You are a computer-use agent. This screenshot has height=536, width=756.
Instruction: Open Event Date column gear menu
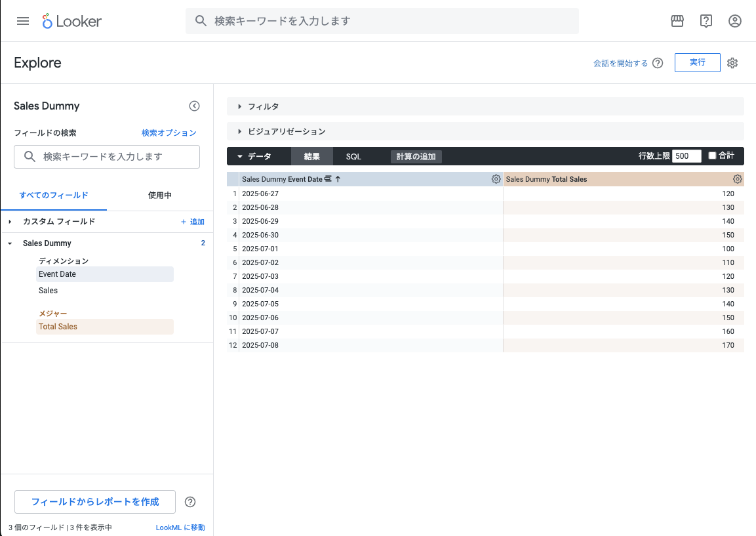click(x=496, y=179)
